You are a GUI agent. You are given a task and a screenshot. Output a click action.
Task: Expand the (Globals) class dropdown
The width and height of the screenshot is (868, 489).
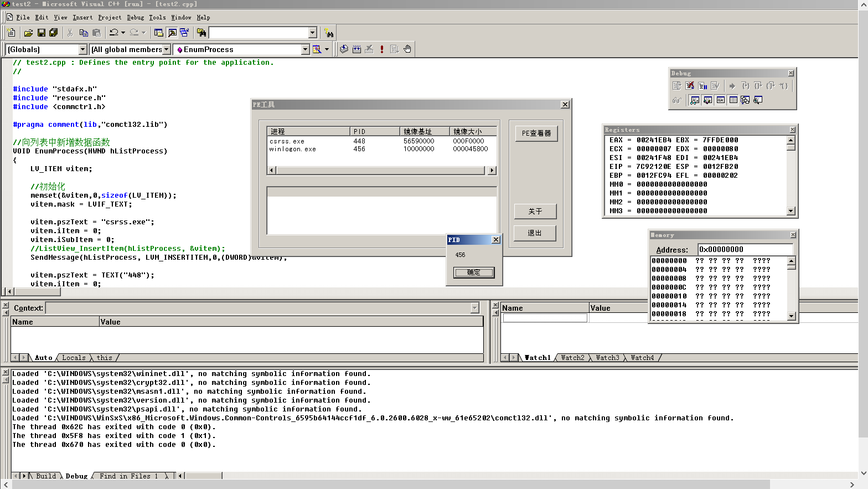pyautogui.click(x=83, y=49)
